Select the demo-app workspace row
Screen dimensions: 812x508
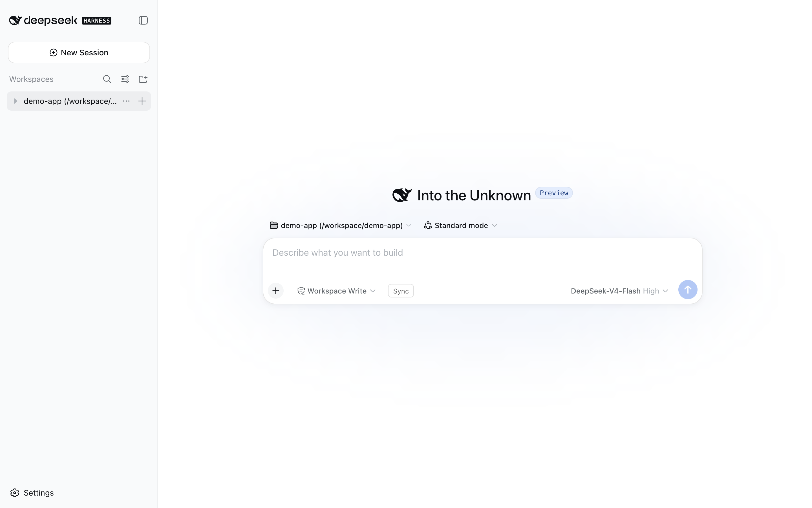(79, 101)
